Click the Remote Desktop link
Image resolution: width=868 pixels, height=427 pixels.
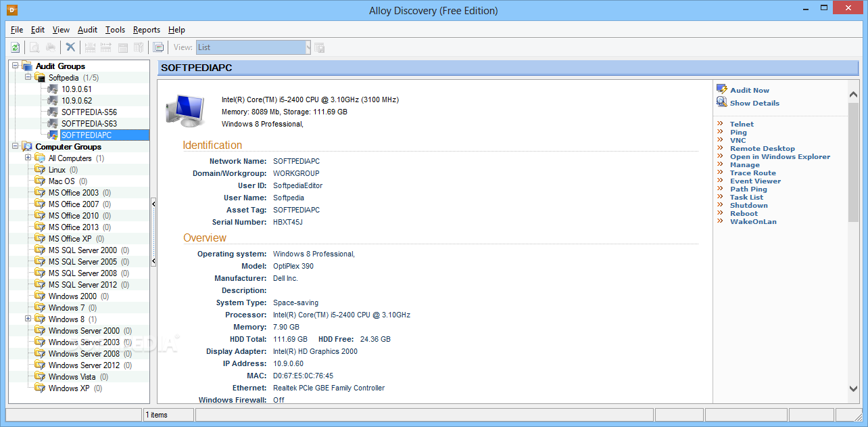click(x=763, y=149)
